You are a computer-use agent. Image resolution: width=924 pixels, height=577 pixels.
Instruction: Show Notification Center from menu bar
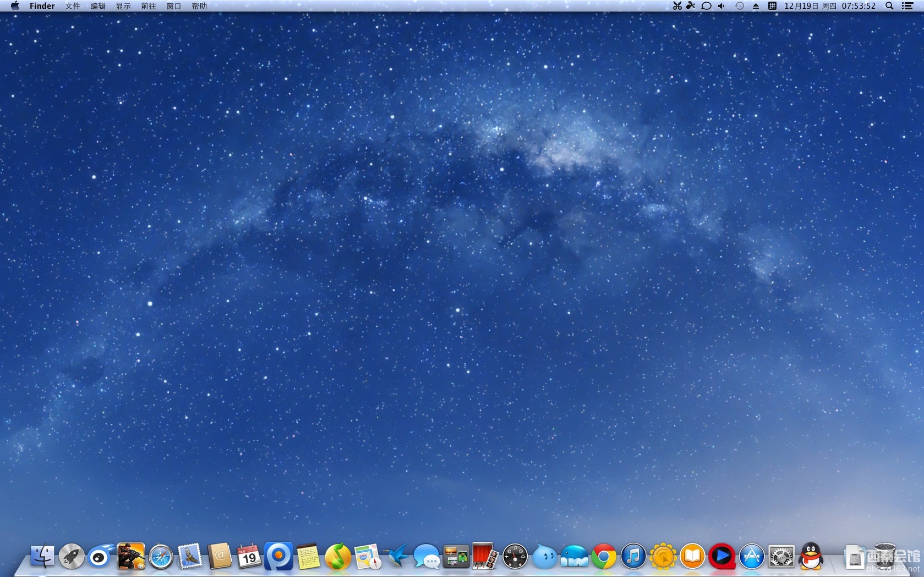pos(907,6)
